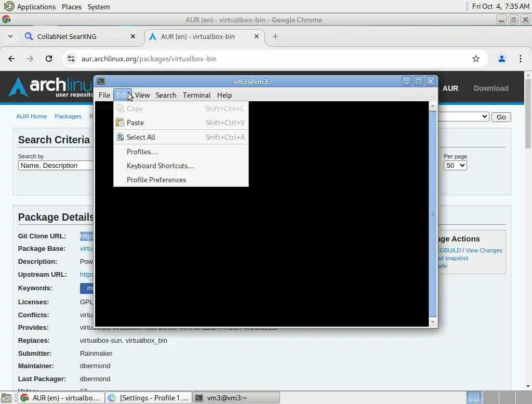Open the Places menu in the top panel
Viewport: 532px width, 404px height.
(x=72, y=6)
